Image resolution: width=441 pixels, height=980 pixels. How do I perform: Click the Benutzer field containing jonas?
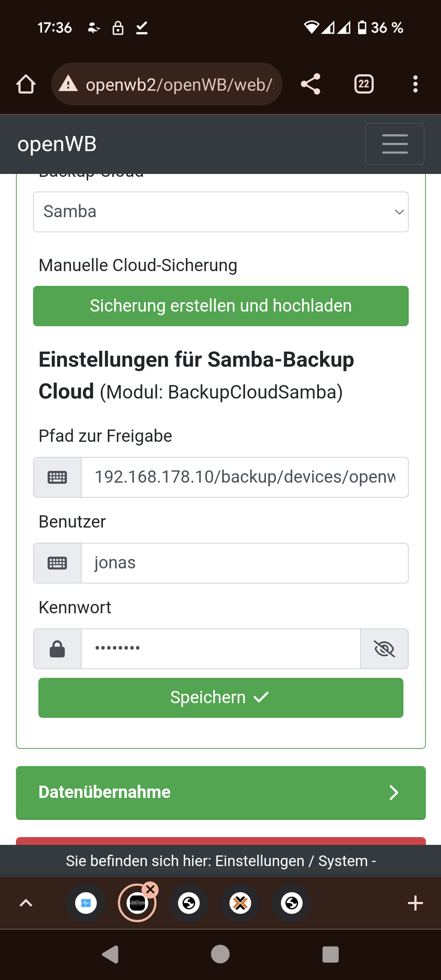(x=244, y=563)
